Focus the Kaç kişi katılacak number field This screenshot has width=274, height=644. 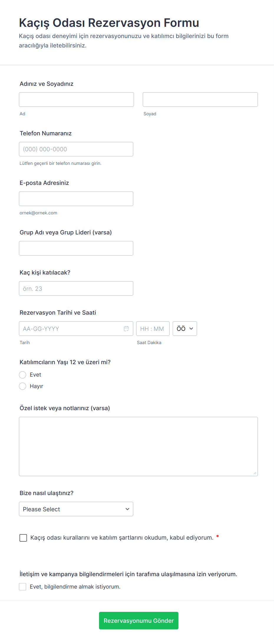click(76, 288)
